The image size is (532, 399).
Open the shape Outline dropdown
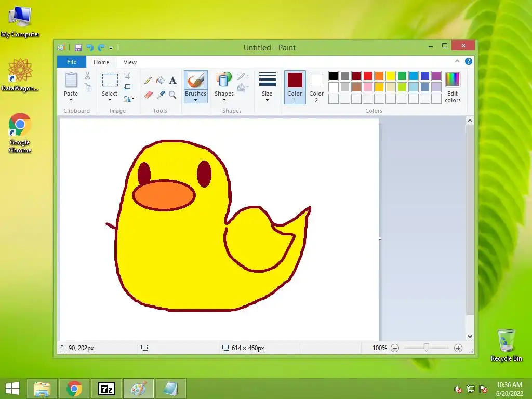tap(243, 76)
